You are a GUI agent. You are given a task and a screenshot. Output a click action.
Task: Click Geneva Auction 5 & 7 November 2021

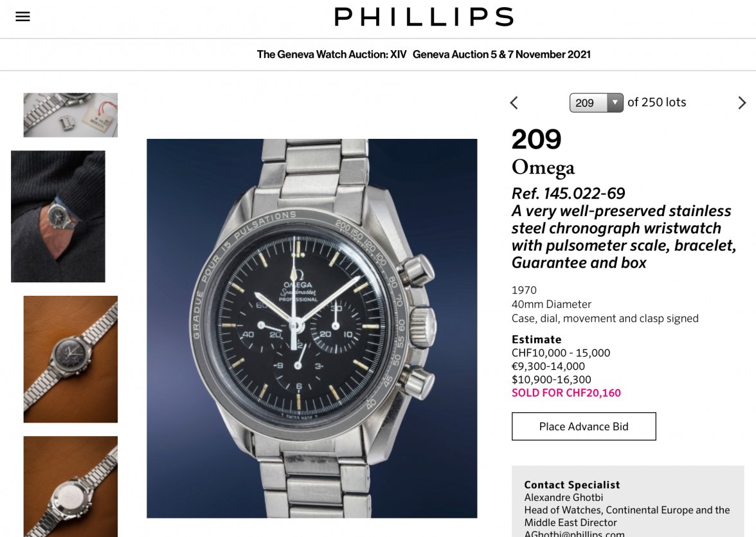point(501,55)
